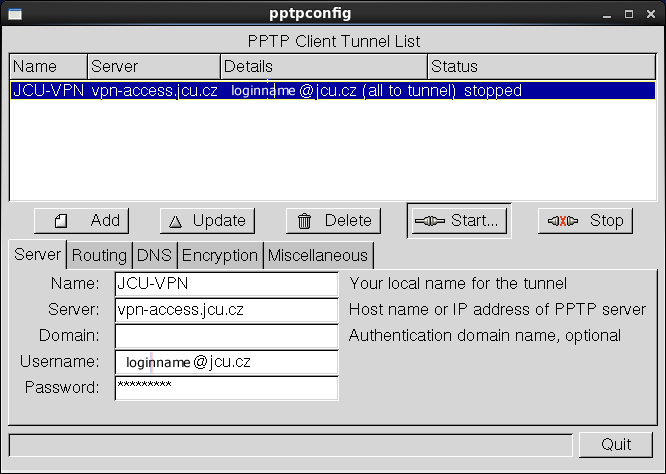
Task: Click the 'Server:' field label
Action: coord(73,309)
